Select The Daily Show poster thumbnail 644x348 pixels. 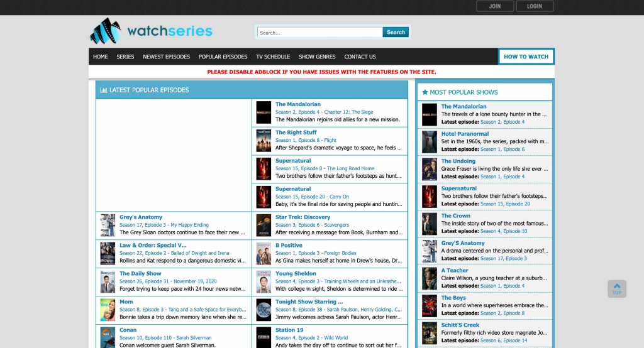tap(108, 281)
